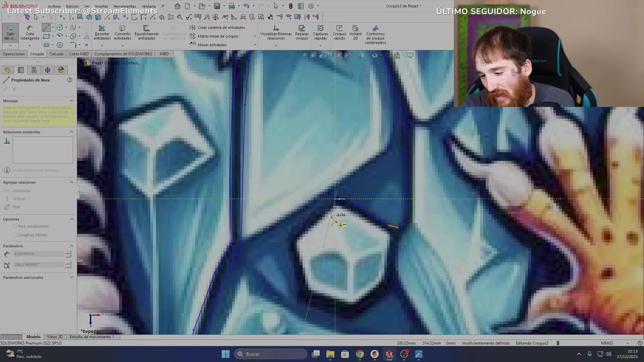The height and width of the screenshot is (362, 644).
Task: Collapse the Relaciones existentes section
Action: pyautogui.click(x=71, y=132)
